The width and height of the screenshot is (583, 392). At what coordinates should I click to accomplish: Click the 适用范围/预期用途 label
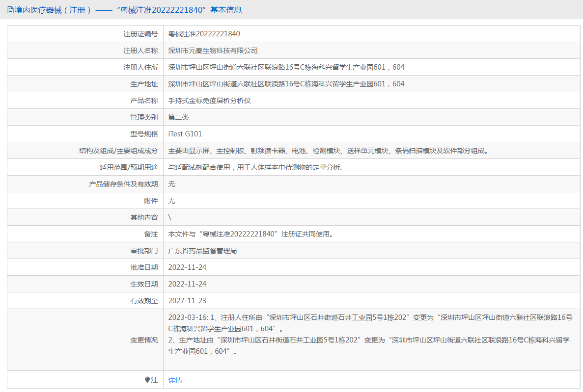[129, 168]
